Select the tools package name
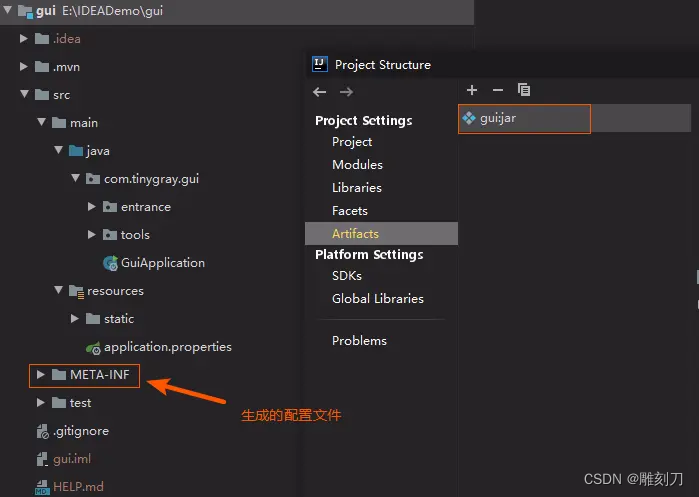Screen dimensions: 699x497 coord(136,235)
